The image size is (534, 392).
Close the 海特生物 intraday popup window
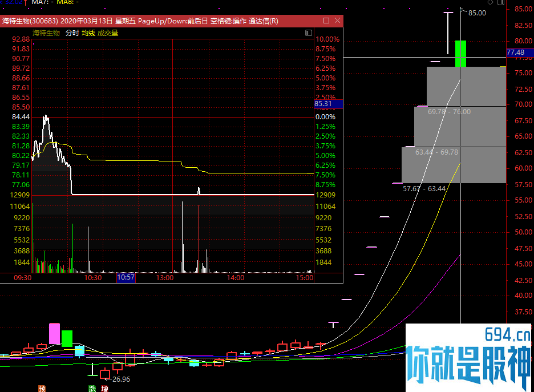point(338,21)
